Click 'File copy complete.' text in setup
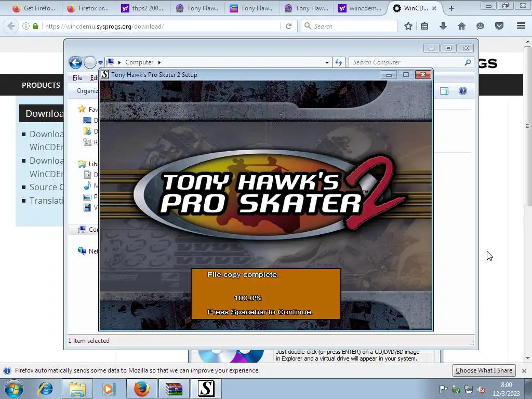The width and height of the screenshot is (532, 399). coord(243,275)
